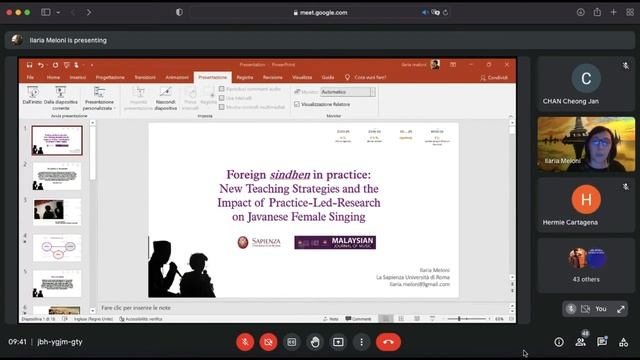This screenshot has width=640, height=360.
Task: Select slide 5 thumbnail
Action: 57,283
